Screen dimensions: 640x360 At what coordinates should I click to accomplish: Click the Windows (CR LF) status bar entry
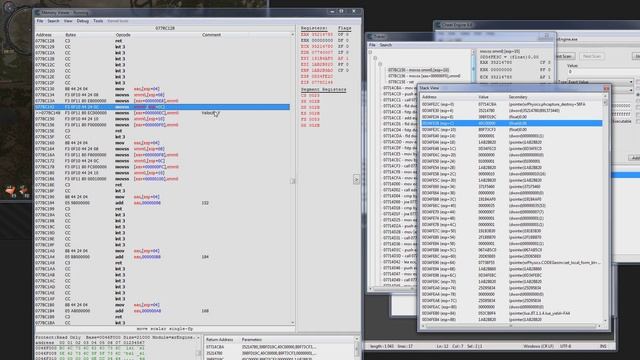point(538,346)
